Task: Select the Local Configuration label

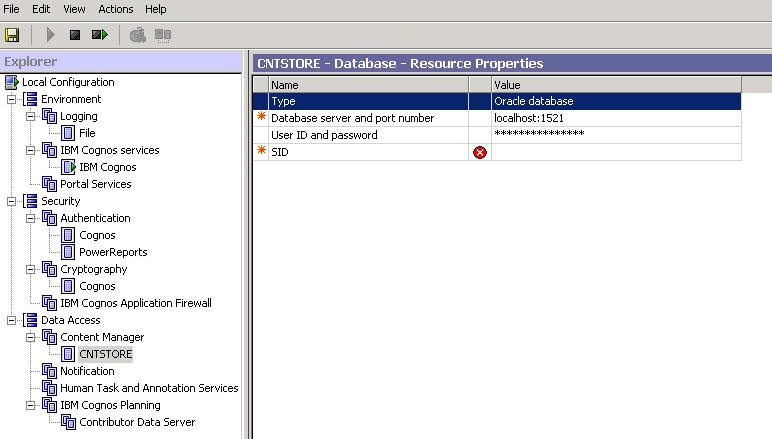Action: [x=68, y=82]
